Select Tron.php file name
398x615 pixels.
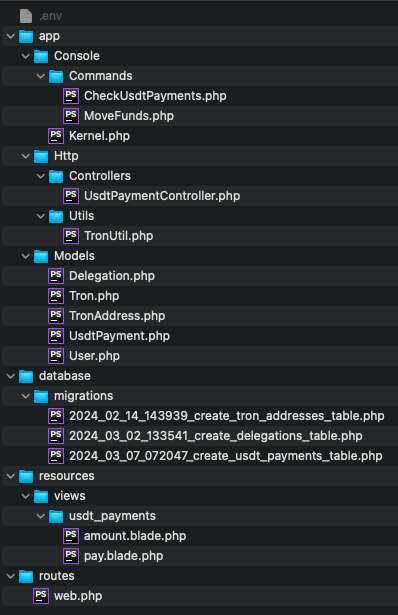point(94,296)
